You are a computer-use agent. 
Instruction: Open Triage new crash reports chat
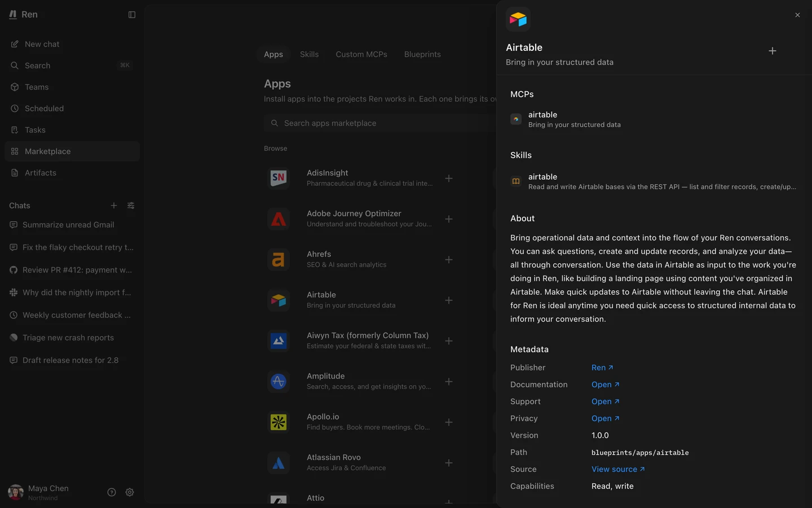pyautogui.click(x=72, y=338)
